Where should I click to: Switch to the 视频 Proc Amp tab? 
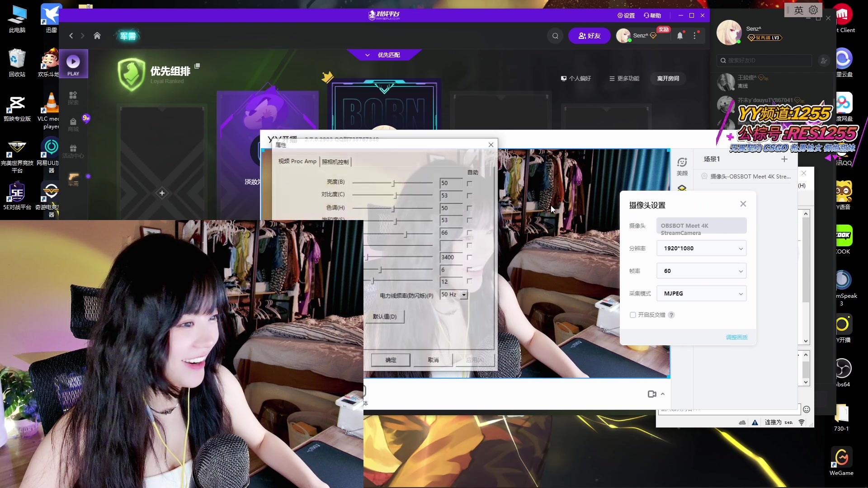coord(297,161)
